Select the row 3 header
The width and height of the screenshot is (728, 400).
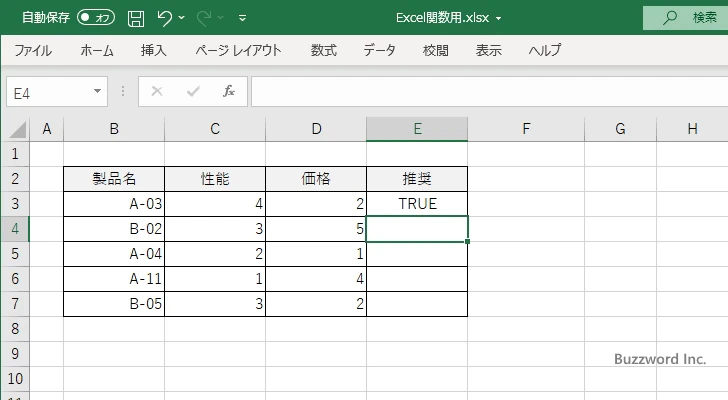[14, 204]
